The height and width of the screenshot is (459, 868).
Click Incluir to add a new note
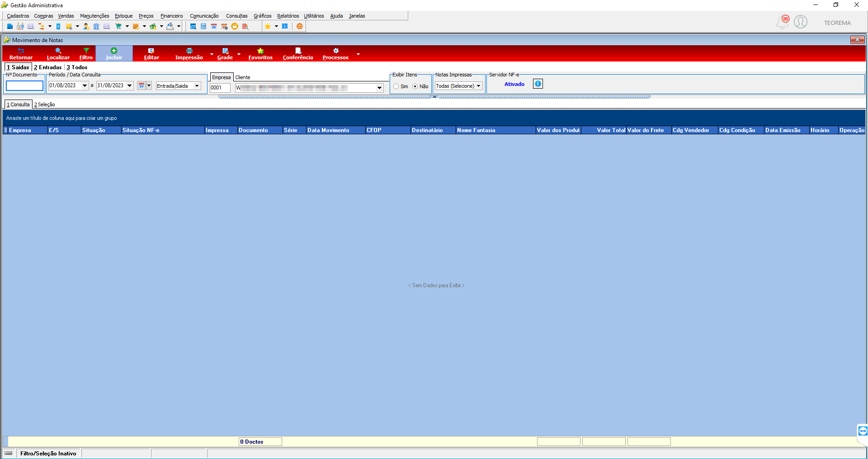coord(114,54)
